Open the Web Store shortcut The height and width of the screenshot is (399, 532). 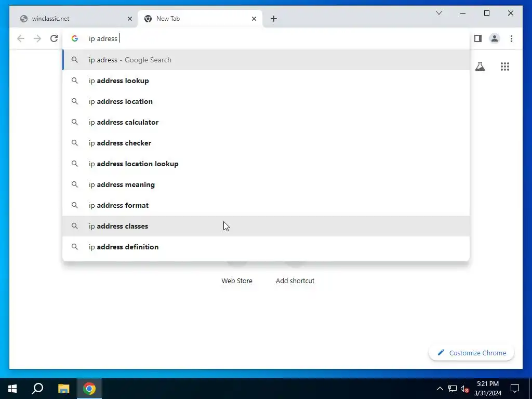click(237, 281)
